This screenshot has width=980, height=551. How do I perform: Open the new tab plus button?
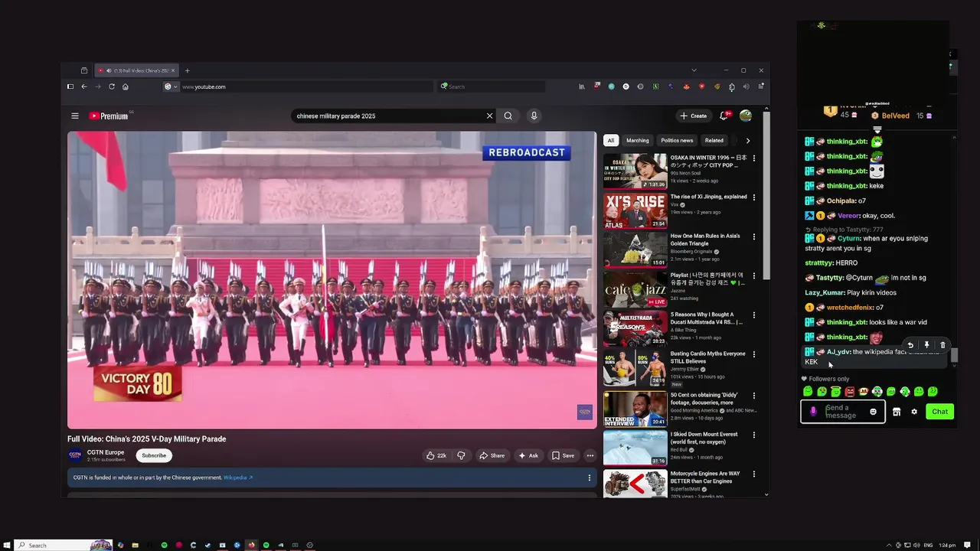coord(187,70)
